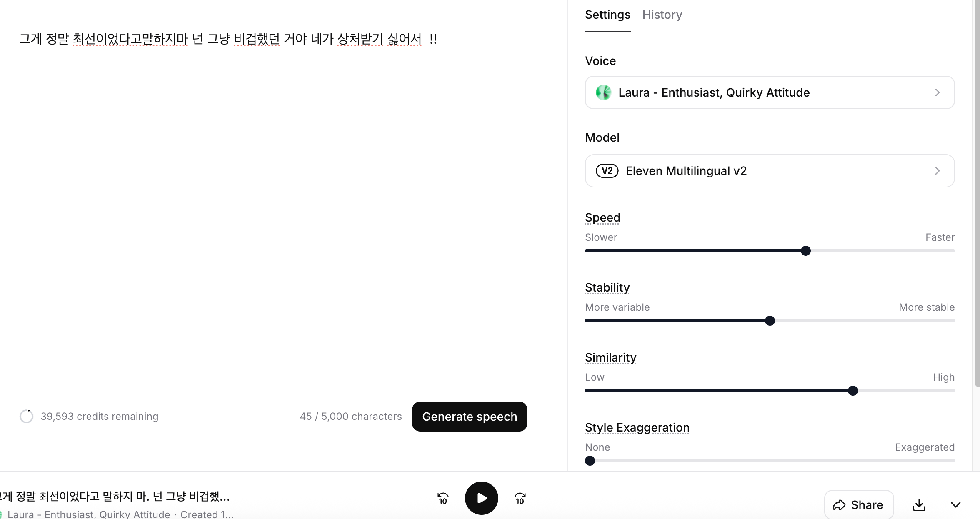980x519 pixels.
Task: Click the Speed slider handle
Action: pos(806,251)
